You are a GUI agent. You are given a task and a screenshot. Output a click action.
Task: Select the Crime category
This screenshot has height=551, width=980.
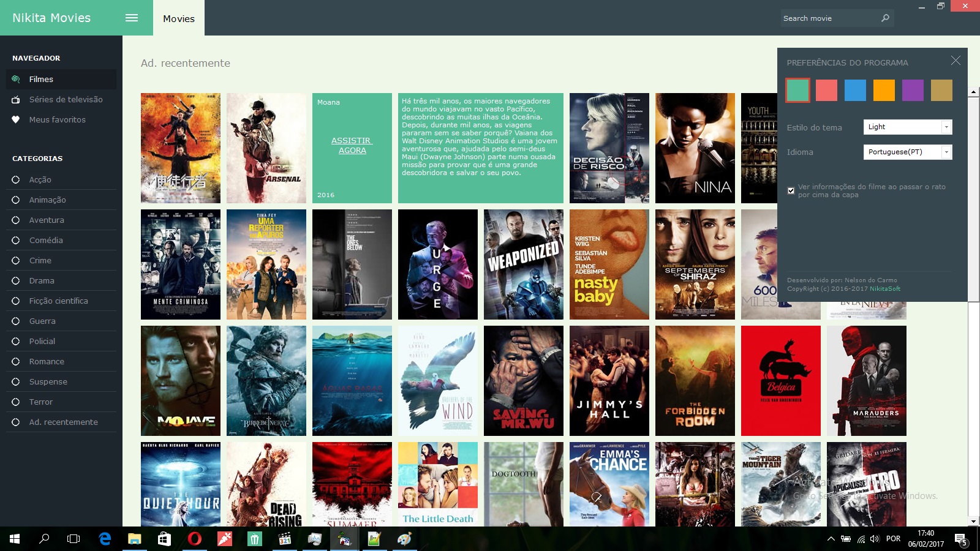pos(61,260)
